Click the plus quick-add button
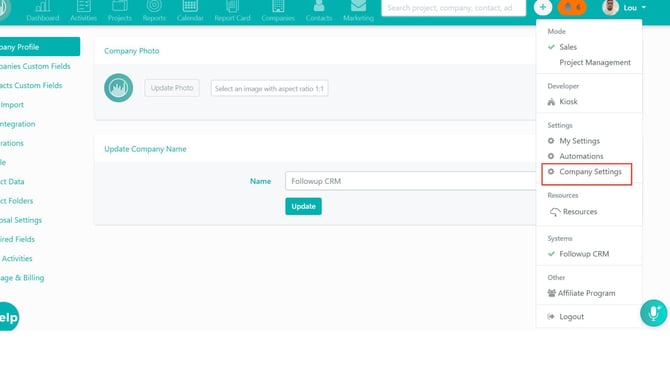 pos(543,7)
